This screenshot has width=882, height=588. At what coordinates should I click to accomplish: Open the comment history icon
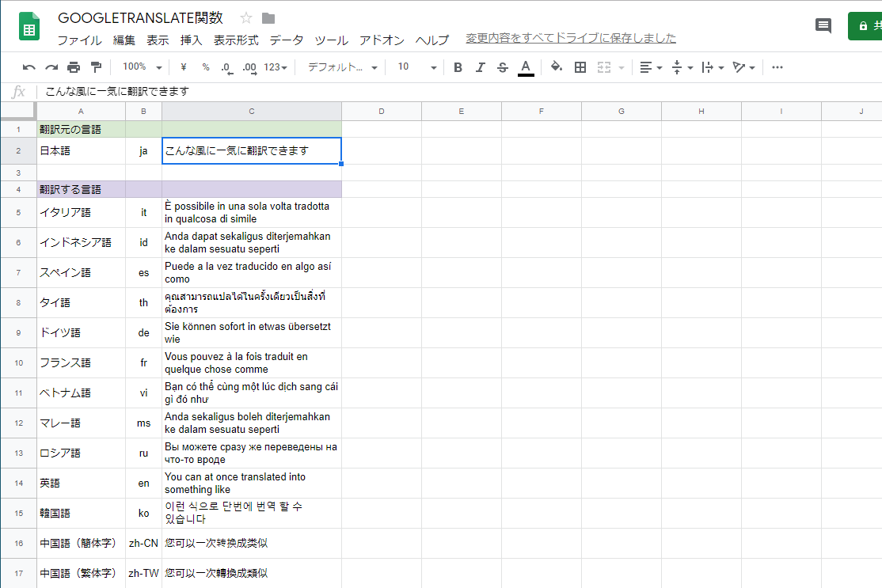pyautogui.click(x=823, y=25)
